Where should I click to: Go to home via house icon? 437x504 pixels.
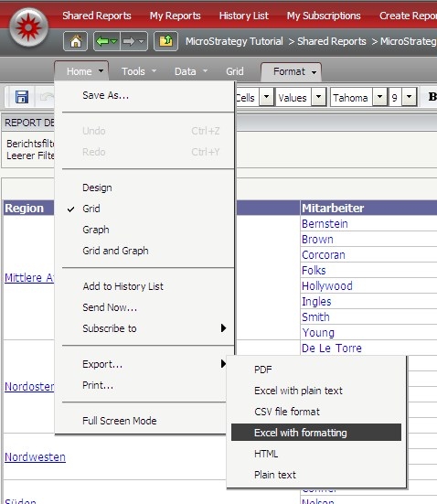pos(76,41)
